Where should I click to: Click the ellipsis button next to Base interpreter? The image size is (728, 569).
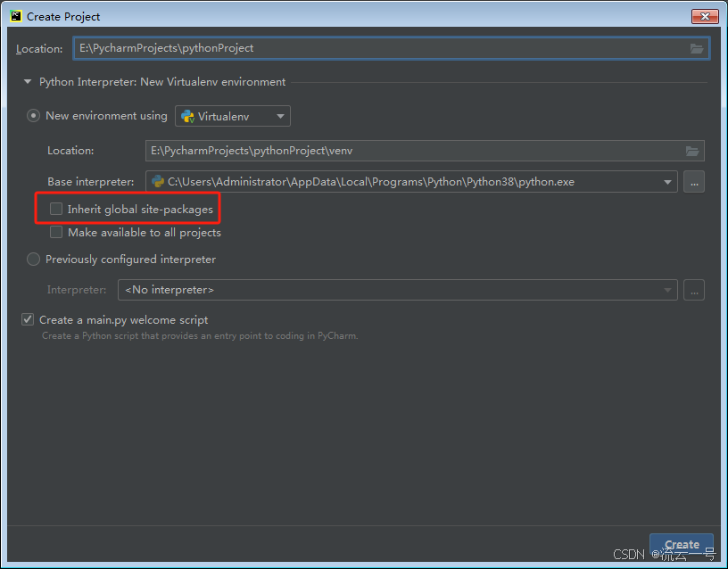coord(693,181)
